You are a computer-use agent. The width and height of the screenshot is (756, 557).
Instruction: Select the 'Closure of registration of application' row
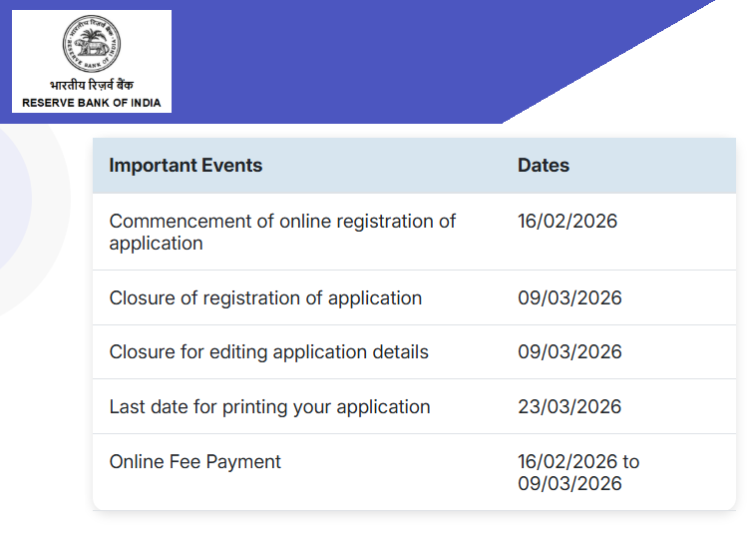tap(265, 297)
